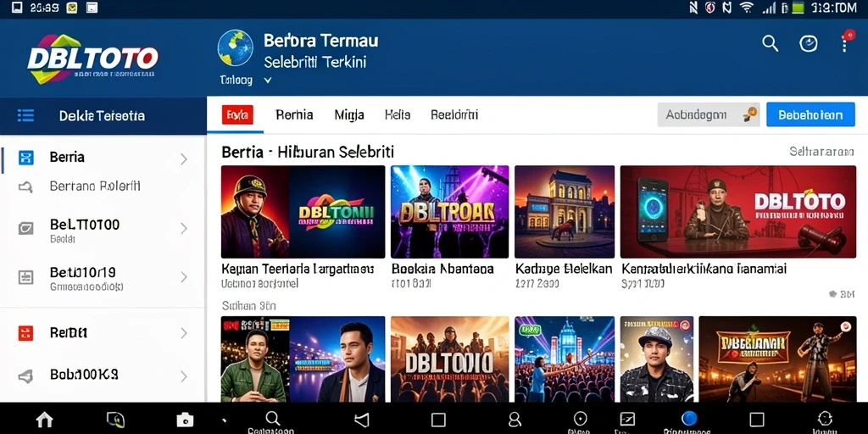Expand the Betb10r19 row chevron

184,277
